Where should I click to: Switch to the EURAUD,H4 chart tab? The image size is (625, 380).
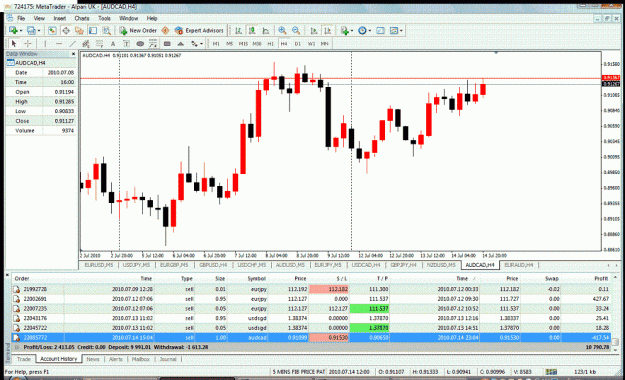pyautogui.click(x=519, y=265)
